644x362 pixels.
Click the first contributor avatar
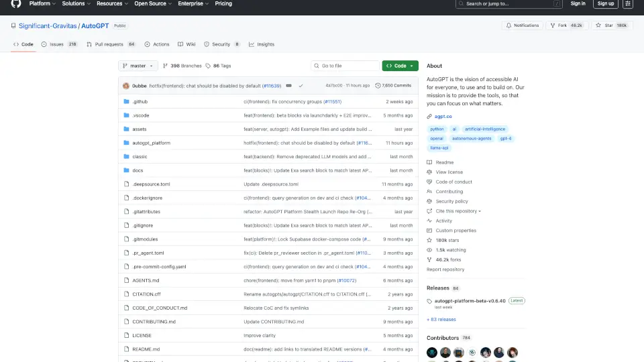[x=433, y=353]
